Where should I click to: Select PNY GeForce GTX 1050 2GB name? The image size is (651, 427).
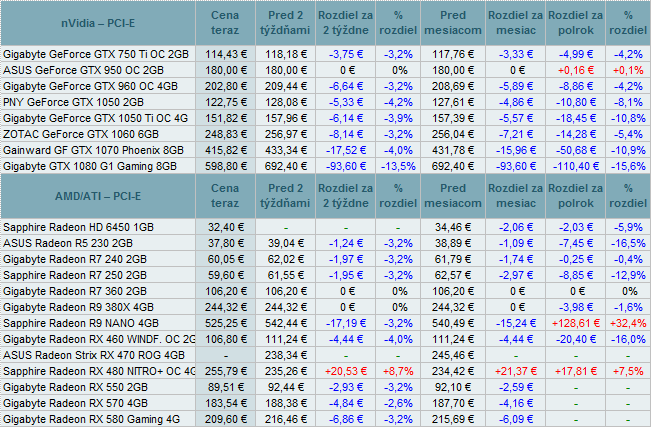coord(73,102)
